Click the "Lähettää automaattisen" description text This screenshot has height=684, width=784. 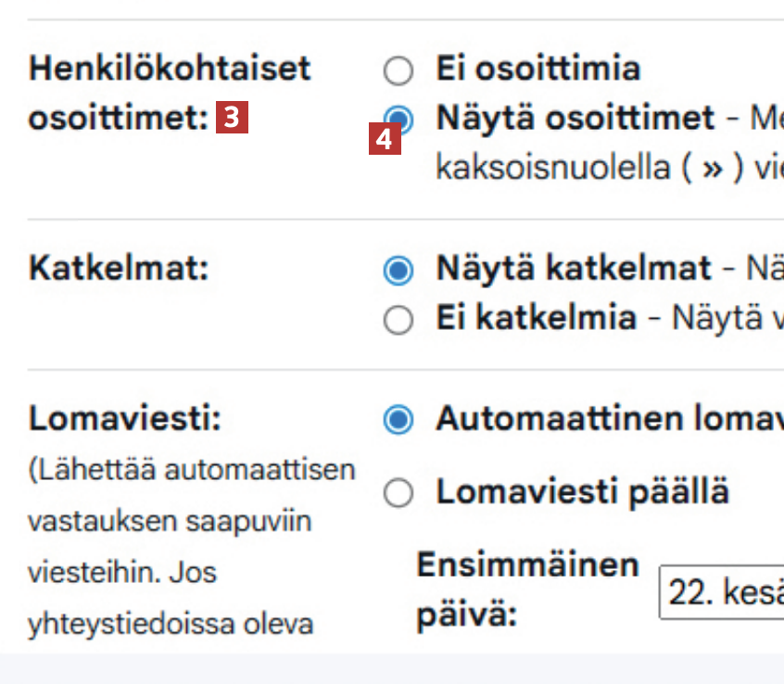click(x=192, y=470)
